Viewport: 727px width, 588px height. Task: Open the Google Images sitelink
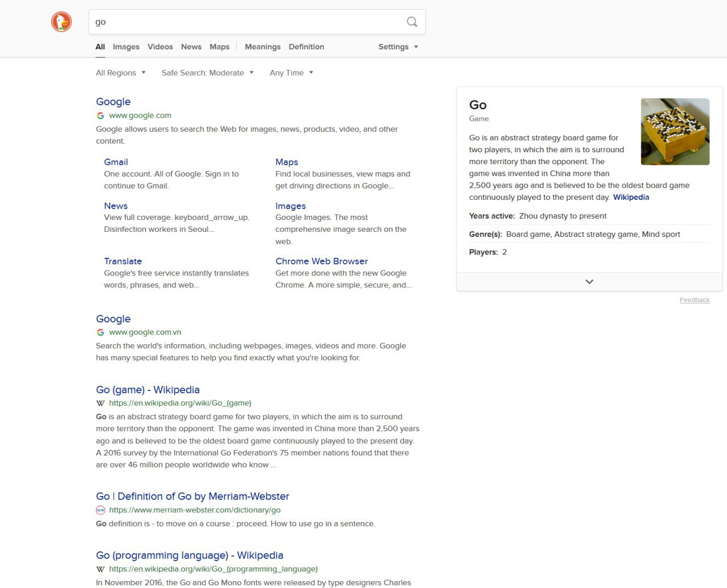(x=291, y=206)
